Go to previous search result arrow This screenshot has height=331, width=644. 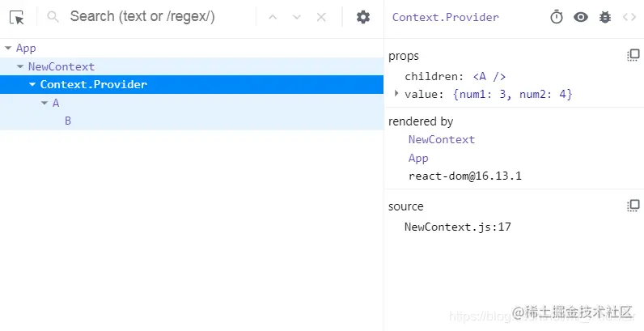click(273, 17)
